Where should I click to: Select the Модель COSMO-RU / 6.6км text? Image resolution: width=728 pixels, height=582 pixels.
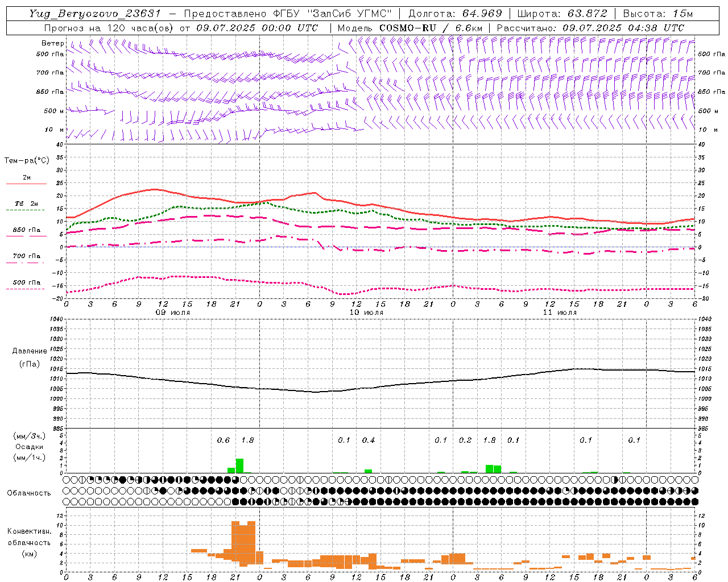409,28
